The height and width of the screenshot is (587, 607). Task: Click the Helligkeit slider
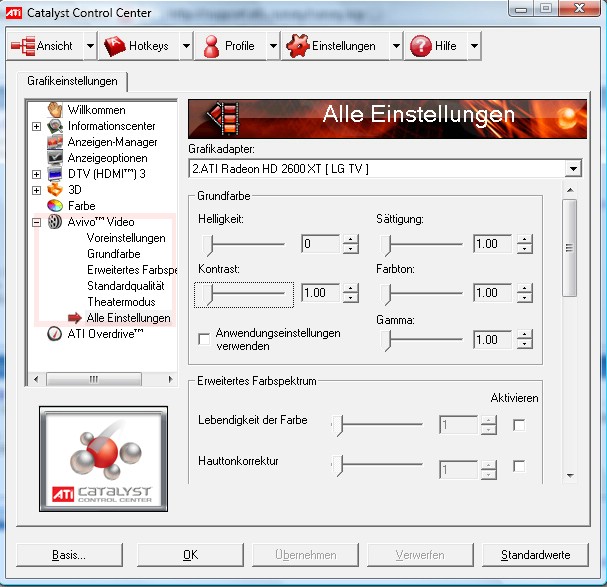[244, 245]
